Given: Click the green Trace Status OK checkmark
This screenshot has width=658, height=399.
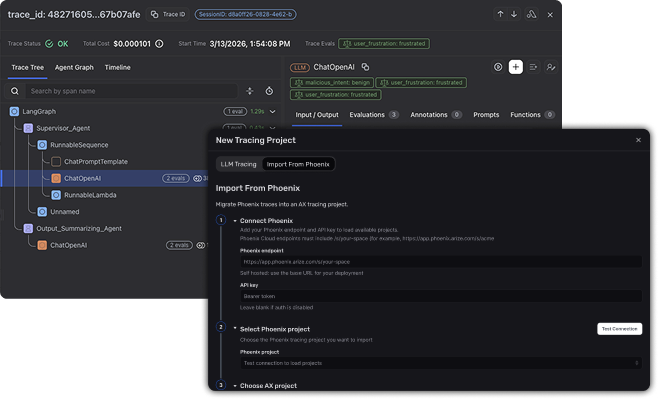Looking at the screenshot, I should click(50, 44).
